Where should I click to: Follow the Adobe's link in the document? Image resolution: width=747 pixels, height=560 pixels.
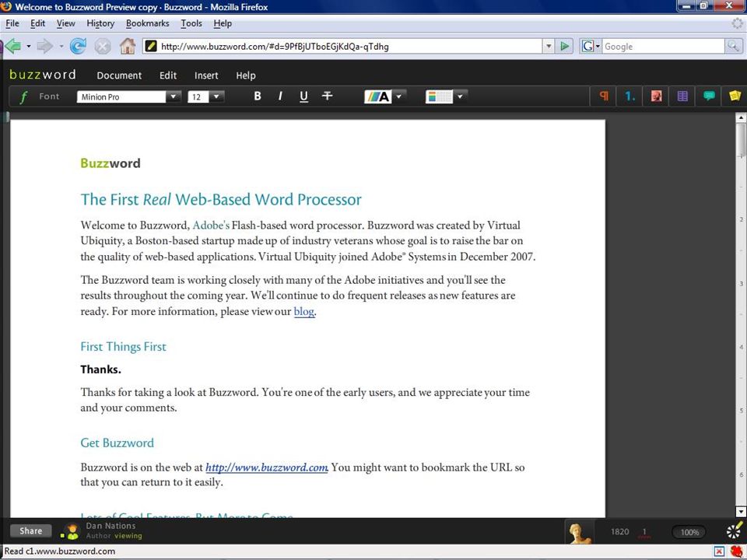coord(211,225)
